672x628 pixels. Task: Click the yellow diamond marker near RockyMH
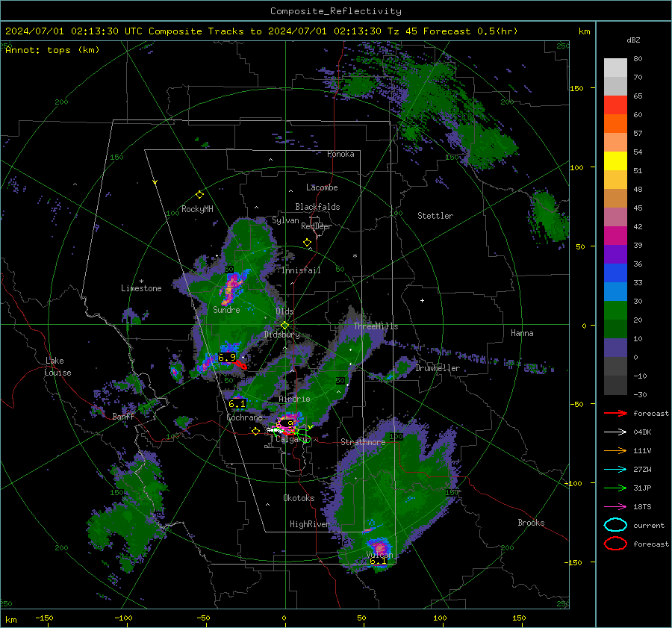[199, 195]
